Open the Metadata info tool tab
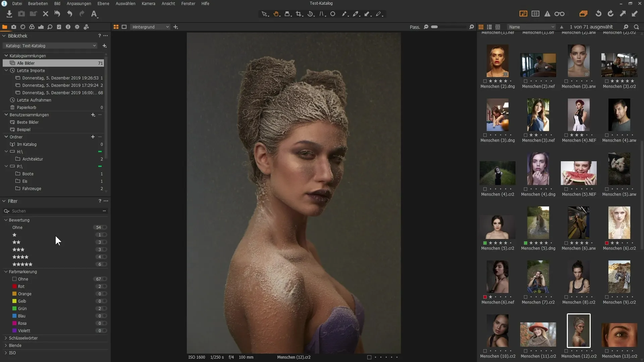The height and width of the screenshot is (362, 644). pyautogui.click(x=68, y=27)
